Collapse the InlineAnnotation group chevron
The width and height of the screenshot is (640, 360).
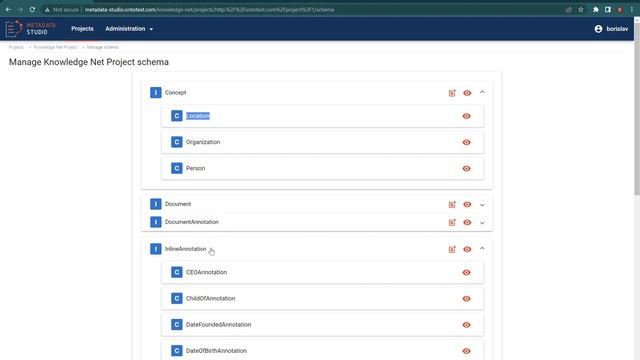[482, 249]
